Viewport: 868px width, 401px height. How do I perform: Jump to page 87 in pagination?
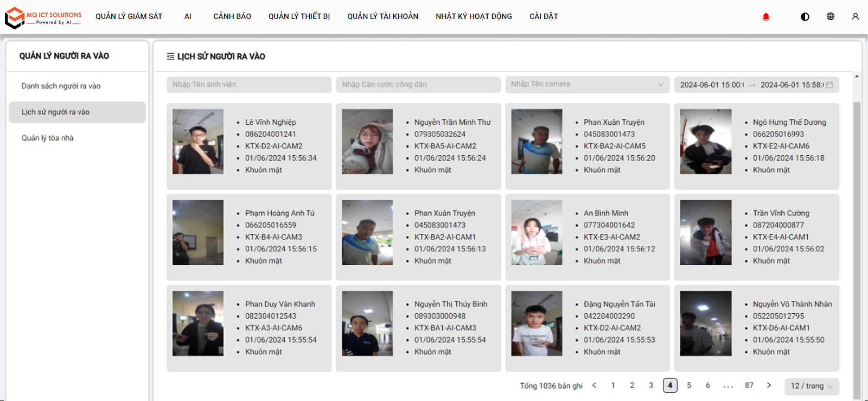[749, 385]
